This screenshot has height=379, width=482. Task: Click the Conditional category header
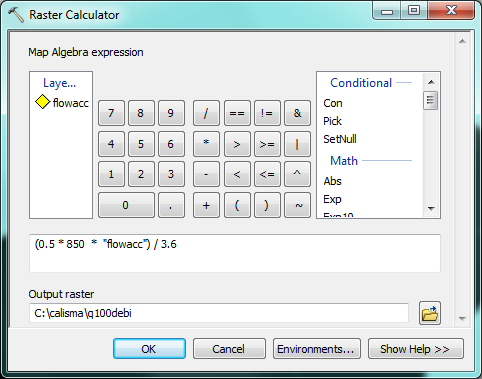361,83
